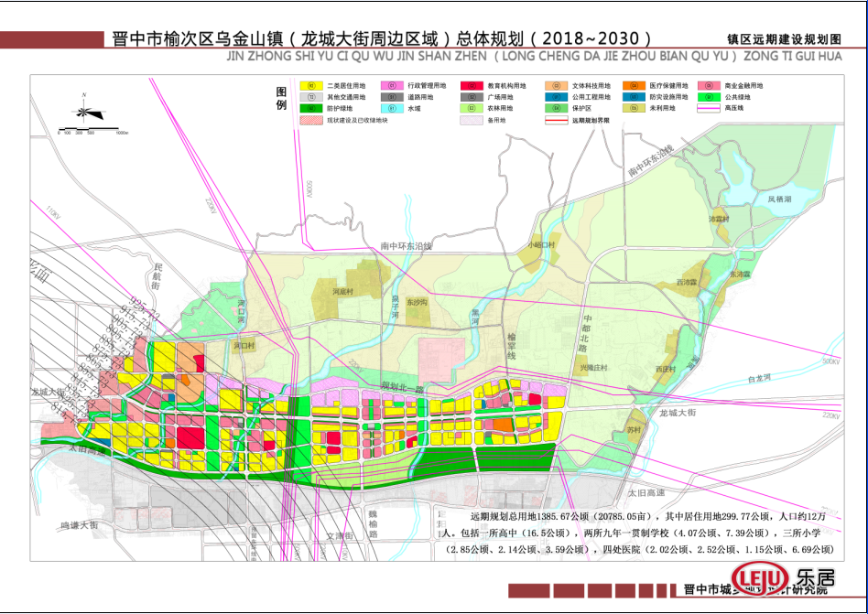Click the orange medical block in the eastern district
The width and height of the screenshot is (868, 614).
point(502,425)
